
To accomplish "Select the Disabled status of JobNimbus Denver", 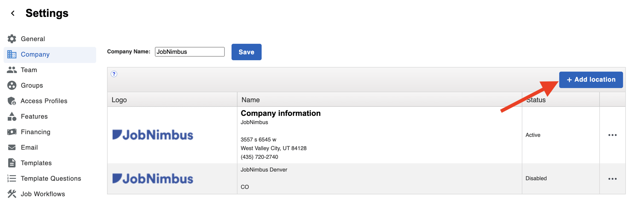I will 536,178.
